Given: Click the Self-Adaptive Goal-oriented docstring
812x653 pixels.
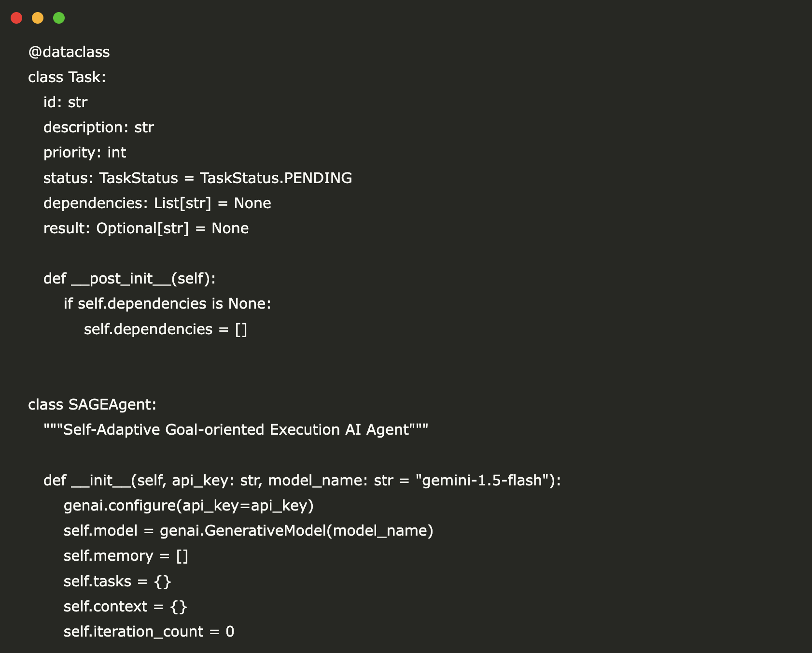Looking at the screenshot, I should [x=236, y=429].
